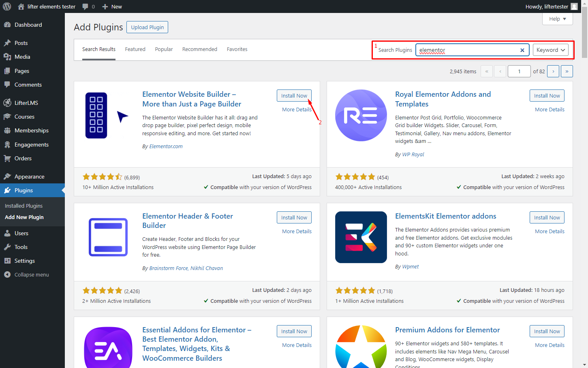The width and height of the screenshot is (588, 368).
Task: Open the Keyword search type dropdown
Action: [x=551, y=50]
